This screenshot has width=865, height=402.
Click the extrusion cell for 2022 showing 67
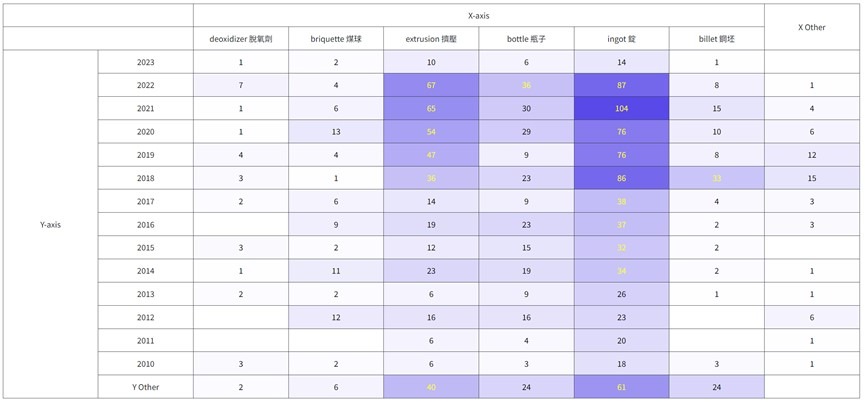(431, 85)
